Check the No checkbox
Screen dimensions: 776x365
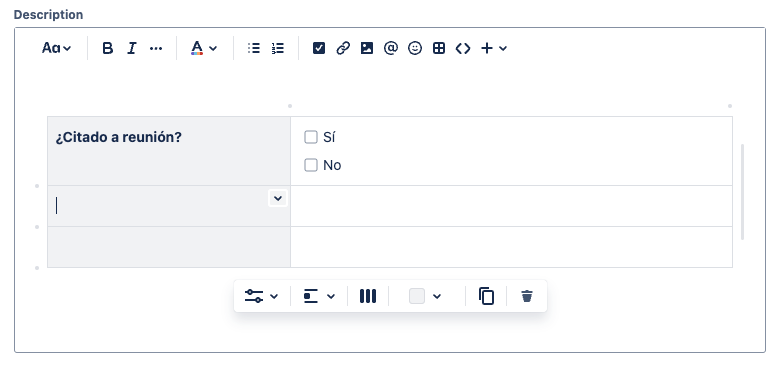(311, 165)
